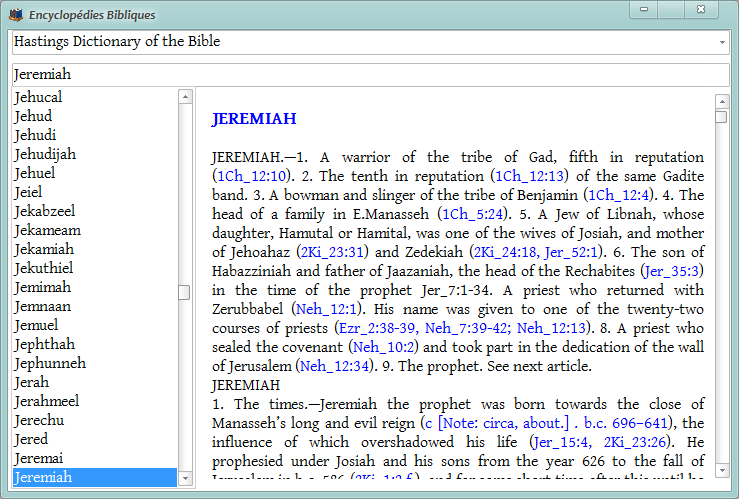Focus the Jeremiah search input field
Image resolution: width=739 pixels, height=499 pixels.
click(370, 74)
